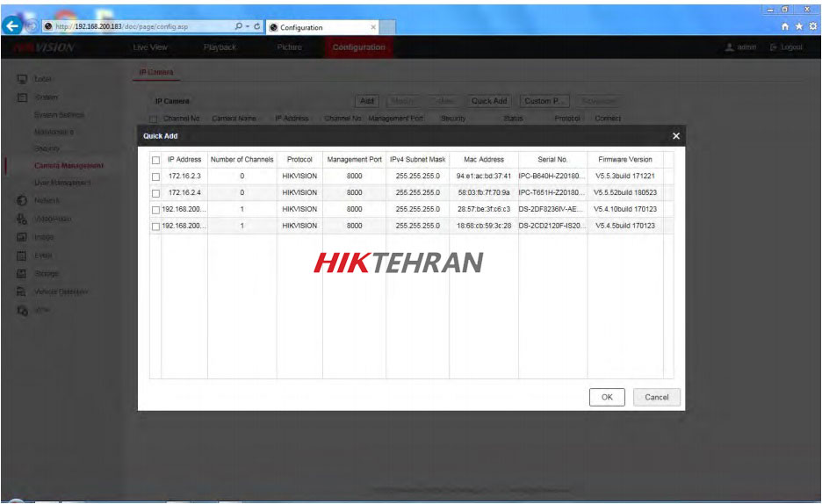Click serial DS-2DF8236IV-AE... cell
The height and width of the screenshot is (504, 822).
551,209
